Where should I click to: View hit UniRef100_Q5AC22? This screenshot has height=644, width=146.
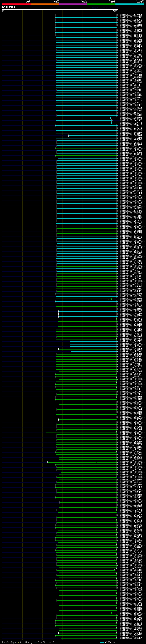pos(131,374)
